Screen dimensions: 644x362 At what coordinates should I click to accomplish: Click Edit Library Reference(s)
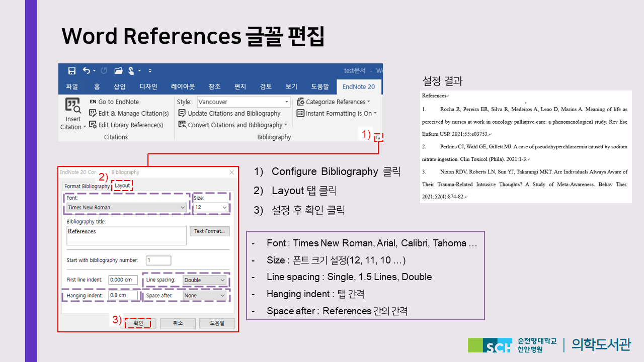click(x=126, y=125)
